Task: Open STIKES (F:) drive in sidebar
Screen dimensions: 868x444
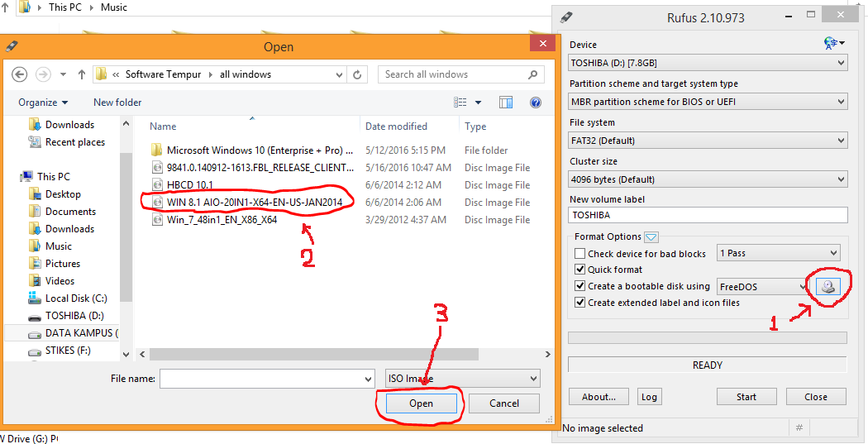Action: click(x=60, y=351)
